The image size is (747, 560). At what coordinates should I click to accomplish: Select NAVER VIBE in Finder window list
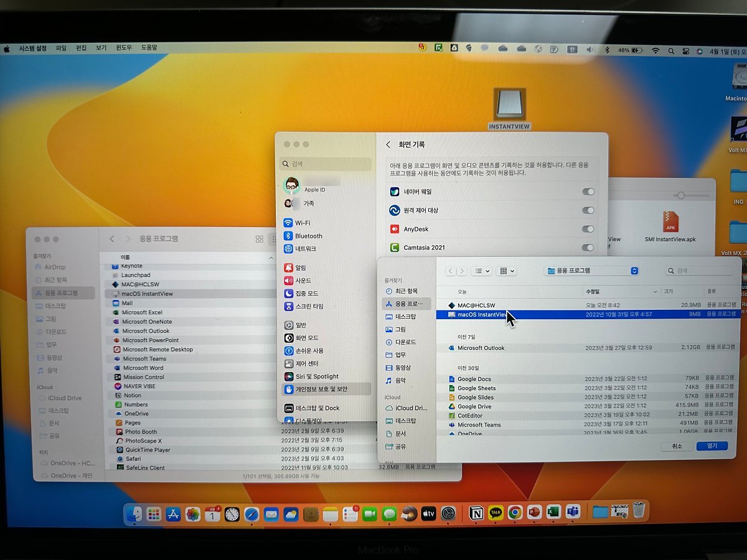[x=139, y=386]
